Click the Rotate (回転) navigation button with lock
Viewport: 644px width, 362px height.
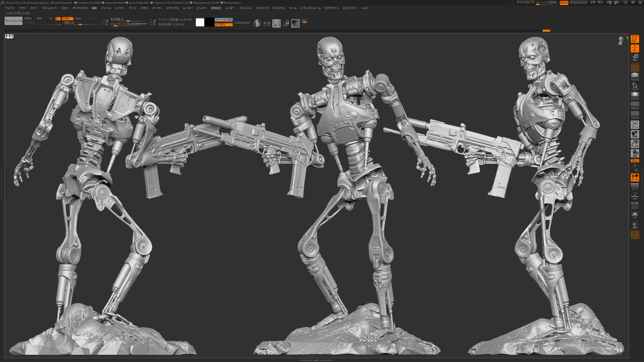click(634, 153)
